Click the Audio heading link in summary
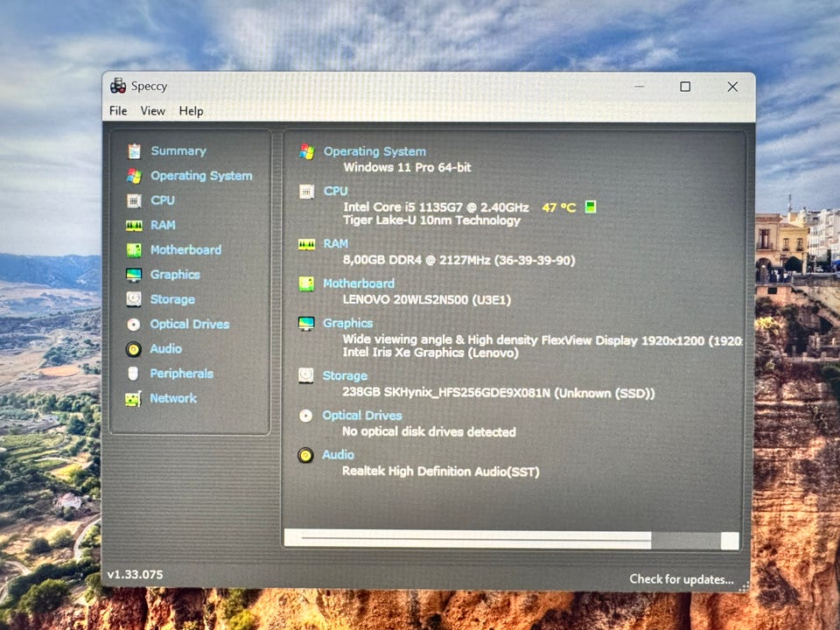The image size is (840, 630). (338, 455)
